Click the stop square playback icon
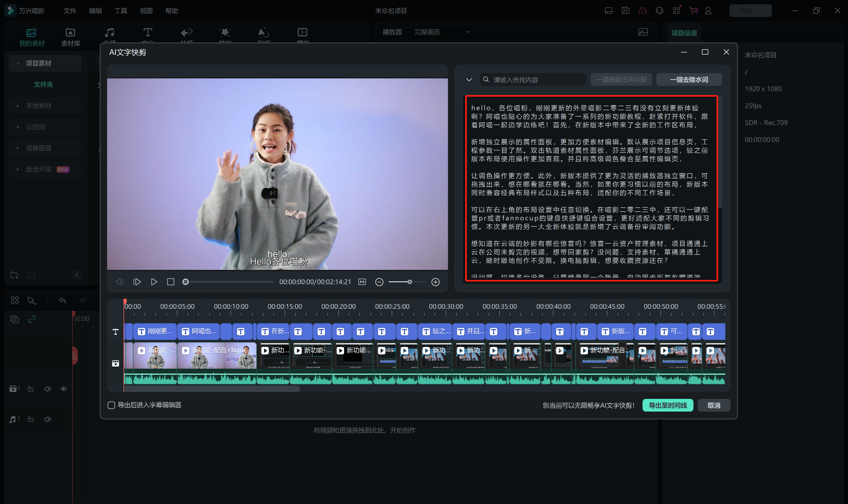This screenshot has height=504, width=848. [x=171, y=282]
